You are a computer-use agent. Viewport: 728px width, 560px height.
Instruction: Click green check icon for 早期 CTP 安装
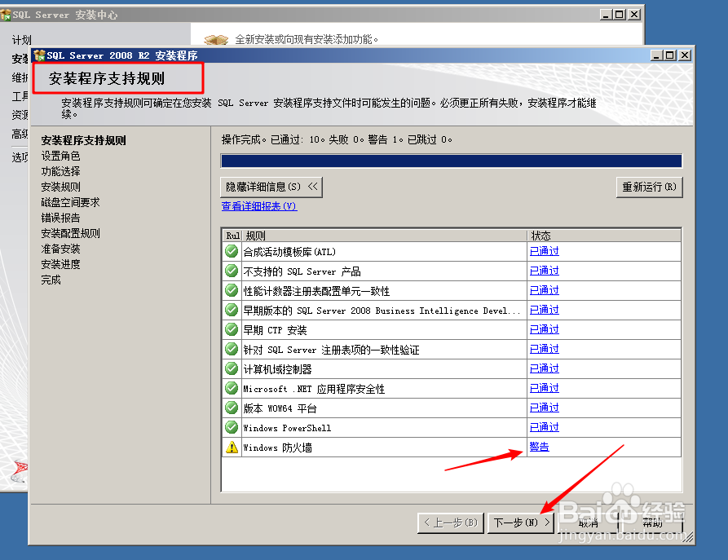pos(232,329)
